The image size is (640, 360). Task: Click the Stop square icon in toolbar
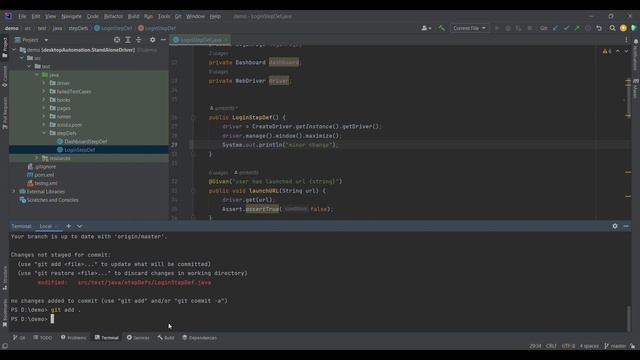[530, 28]
